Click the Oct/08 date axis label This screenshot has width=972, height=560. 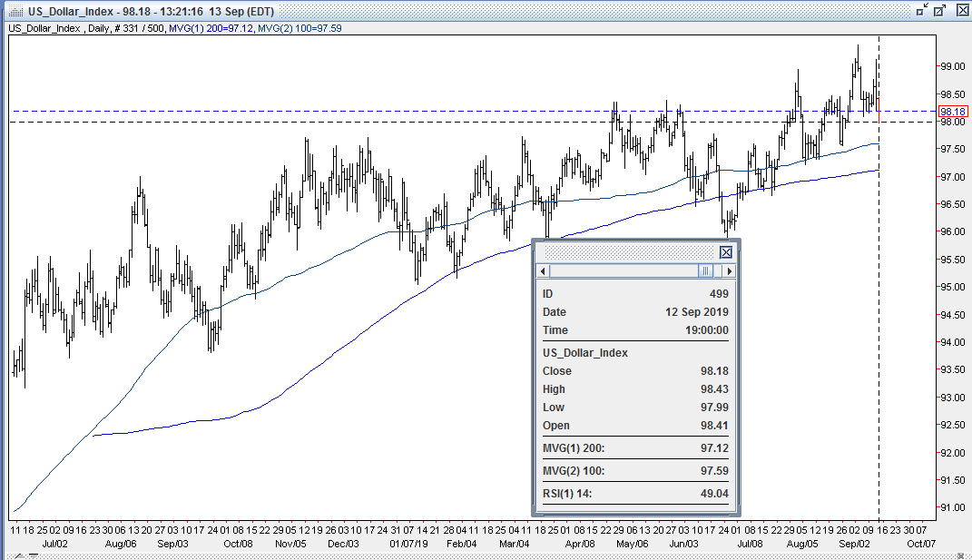pyautogui.click(x=238, y=544)
